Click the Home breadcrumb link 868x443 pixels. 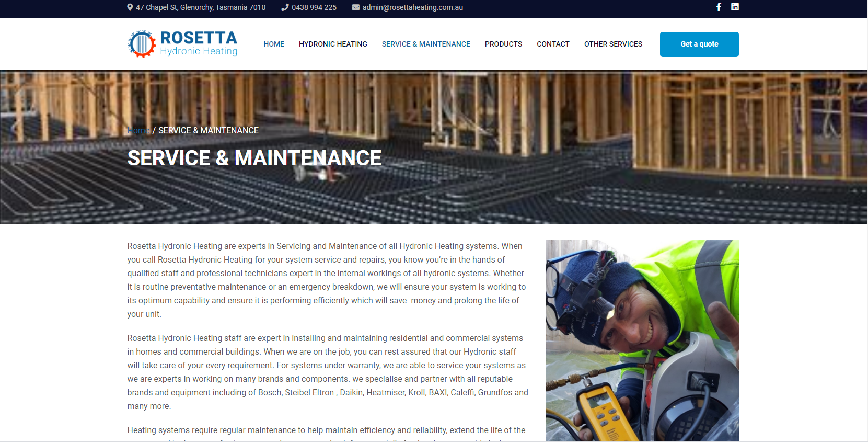[138, 130]
